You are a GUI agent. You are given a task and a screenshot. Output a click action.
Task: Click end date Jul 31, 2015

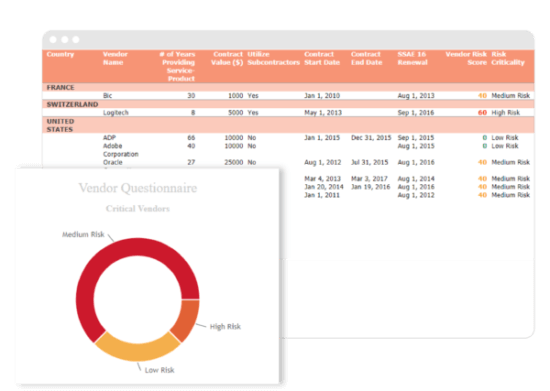pyautogui.click(x=369, y=162)
